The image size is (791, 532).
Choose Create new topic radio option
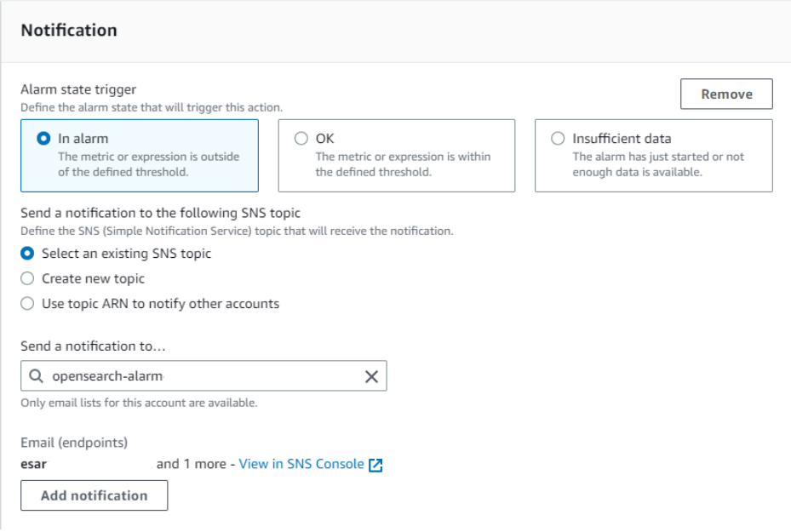pos(27,278)
